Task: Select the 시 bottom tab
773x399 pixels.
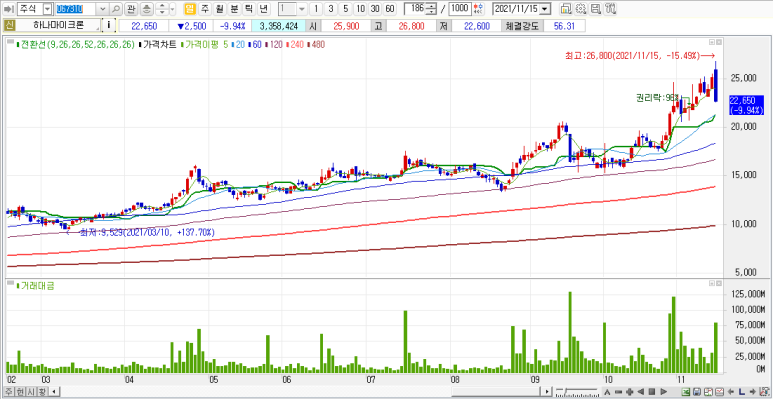Action: 31,392
